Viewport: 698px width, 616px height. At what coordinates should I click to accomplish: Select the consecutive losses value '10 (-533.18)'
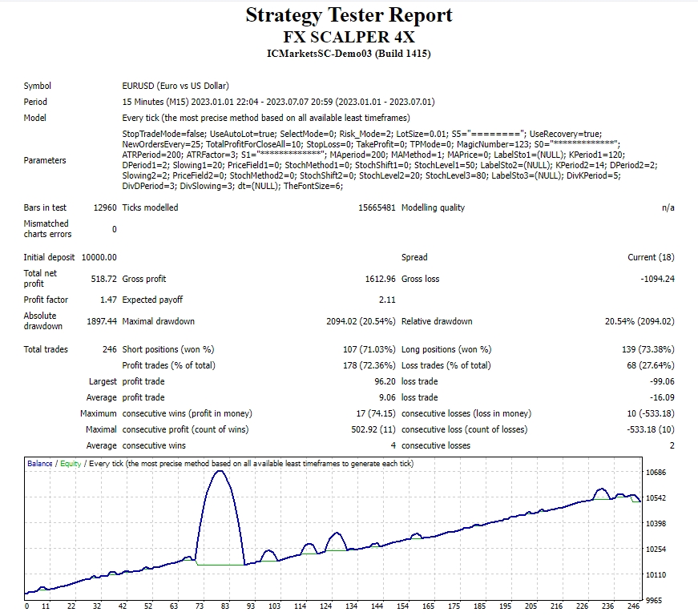coord(651,413)
